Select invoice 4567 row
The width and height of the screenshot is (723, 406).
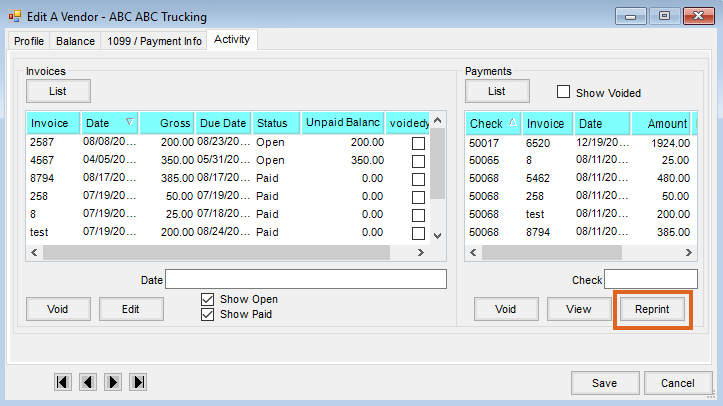(228, 160)
